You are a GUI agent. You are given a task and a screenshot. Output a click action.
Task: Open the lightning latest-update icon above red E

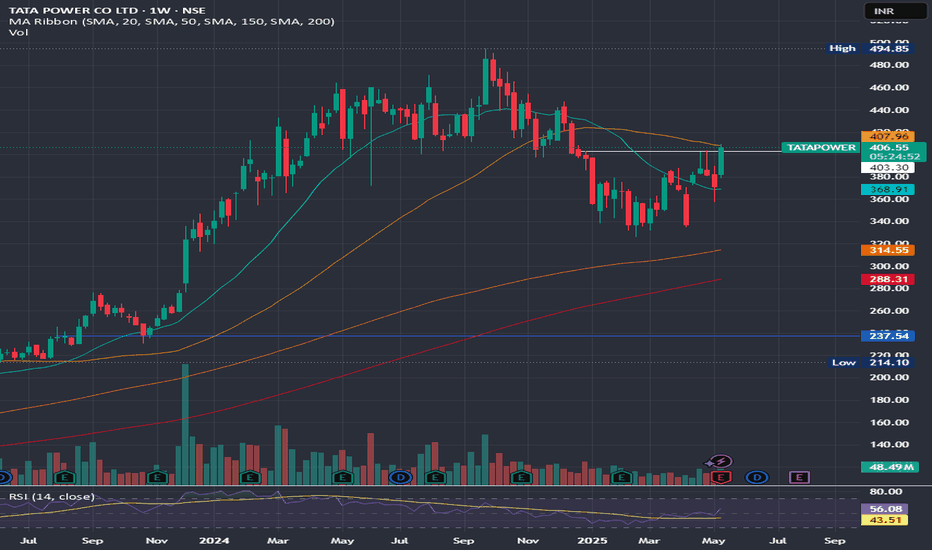[x=719, y=461]
